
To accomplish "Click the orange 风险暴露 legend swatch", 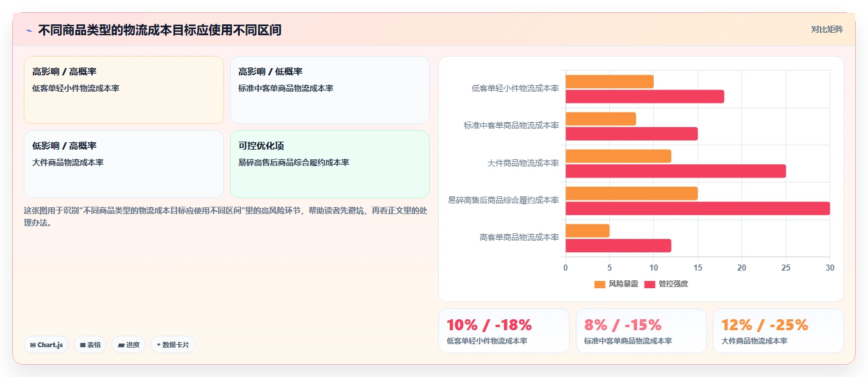I will click(600, 285).
